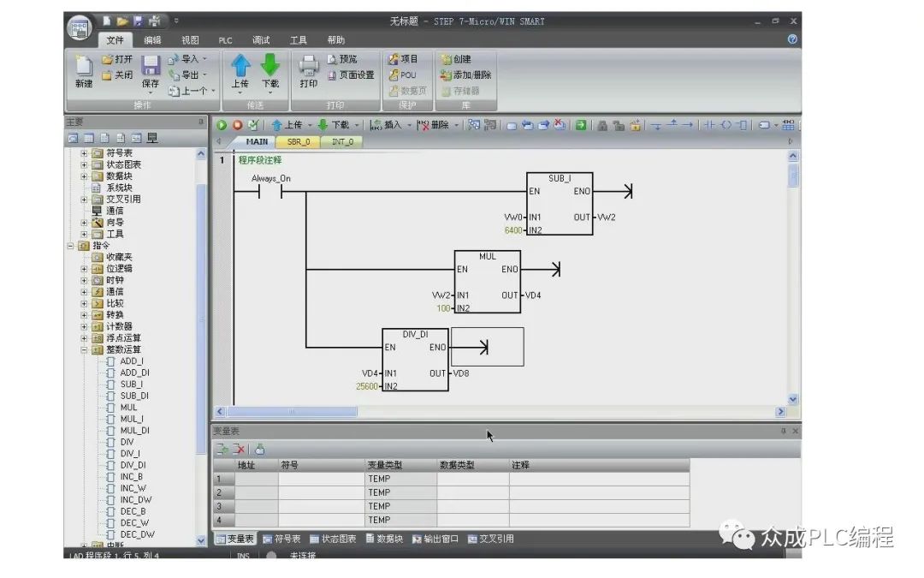Image resolution: width=924 pixels, height=578 pixels.
Task: Switch to the SBR_0 tab
Action: point(299,142)
